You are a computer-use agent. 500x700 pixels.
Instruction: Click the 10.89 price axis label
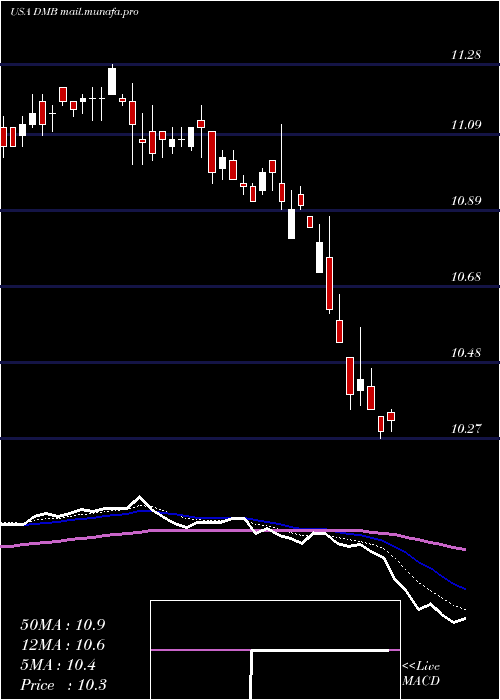pyautogui.click(x=467, y=201)
